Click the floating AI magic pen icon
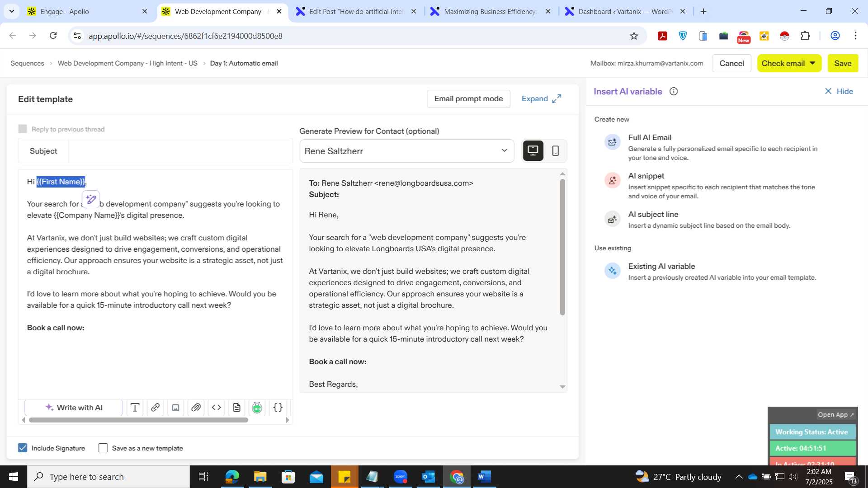 pos(91,199)
